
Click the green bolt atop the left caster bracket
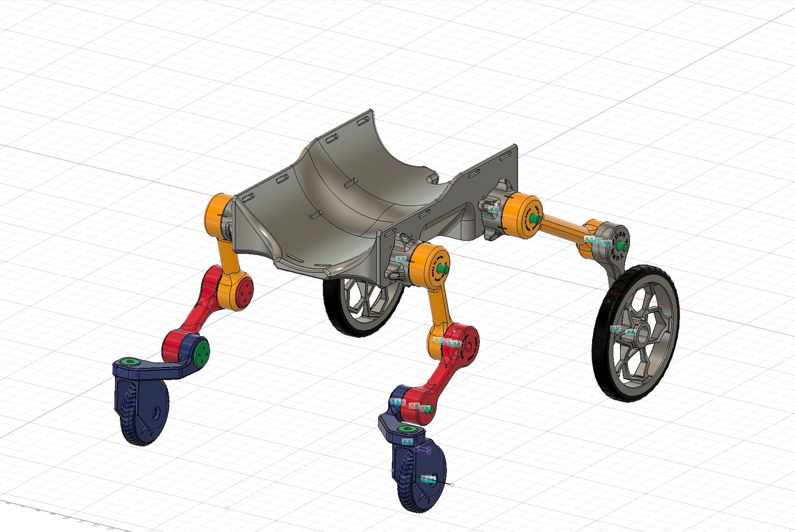click(x=130, y=362)
